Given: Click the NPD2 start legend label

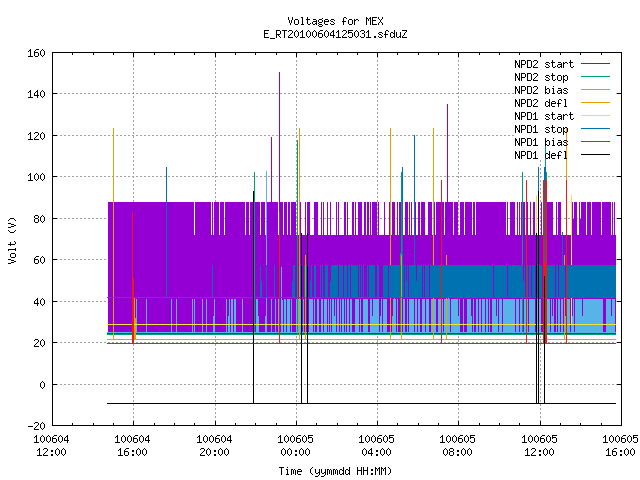Looking at the screenshot, I should click(544, 64).
